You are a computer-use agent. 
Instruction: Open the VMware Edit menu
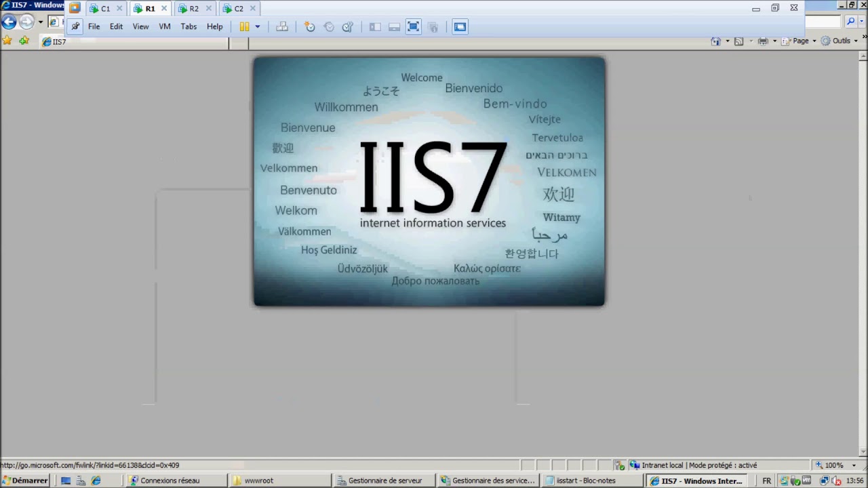[x=117, y=26]
